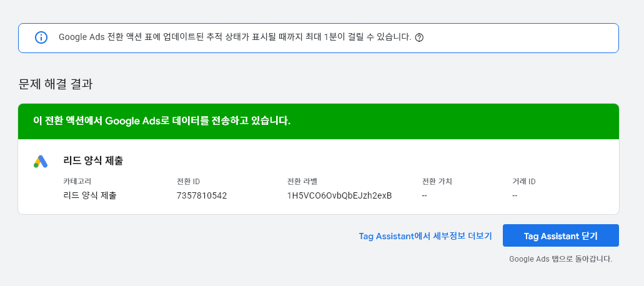This screenshot has width=644, height=286.
Task: Click the 전환 가치 column label
Action: 437,182
